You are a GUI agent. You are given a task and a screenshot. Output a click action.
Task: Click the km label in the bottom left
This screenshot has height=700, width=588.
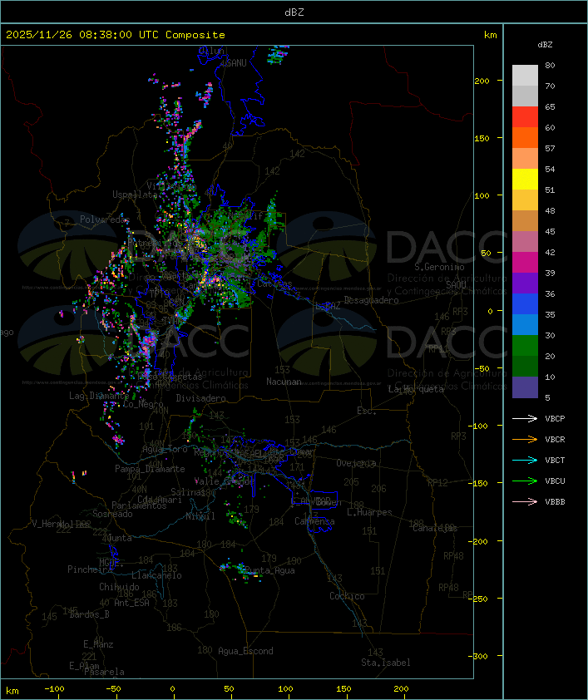(x=12, y=691)
